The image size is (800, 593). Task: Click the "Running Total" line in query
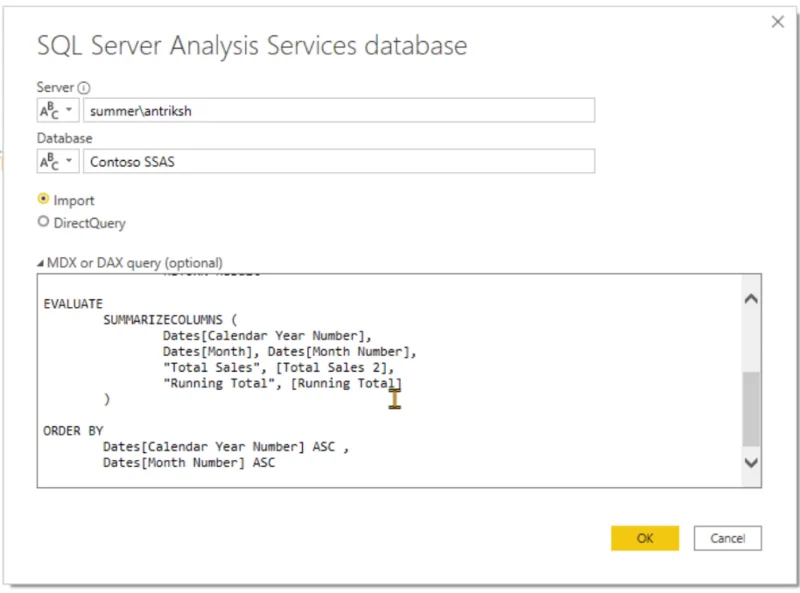pyautogui.click(x=282, y=383)
